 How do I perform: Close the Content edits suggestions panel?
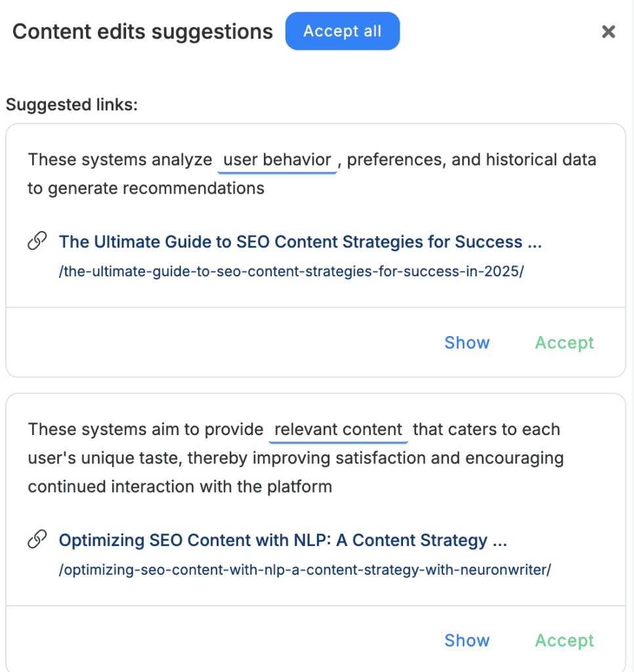(608, 31)
